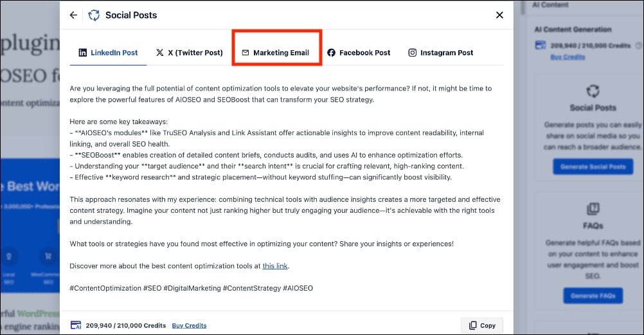Click Buy Credits in the modal footer
The height and width of the screenshot is (335, 644).
pos(189,325)
